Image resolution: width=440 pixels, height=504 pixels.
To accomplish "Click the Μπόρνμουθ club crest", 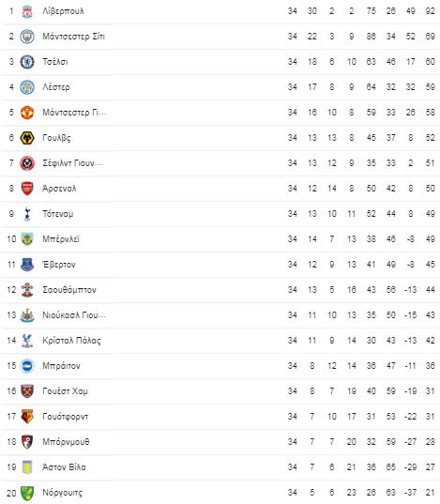I will tap(27, 442).
